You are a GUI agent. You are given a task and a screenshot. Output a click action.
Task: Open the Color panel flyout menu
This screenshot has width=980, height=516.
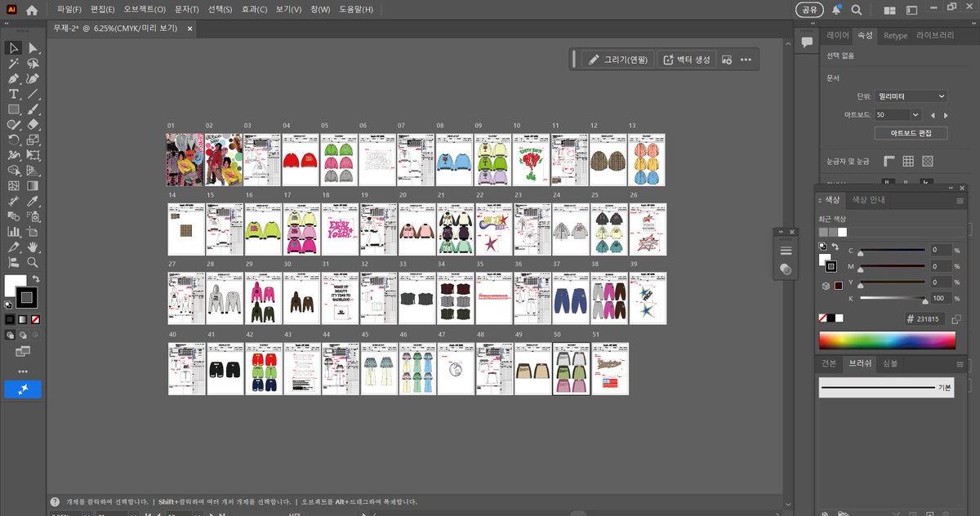959,201
